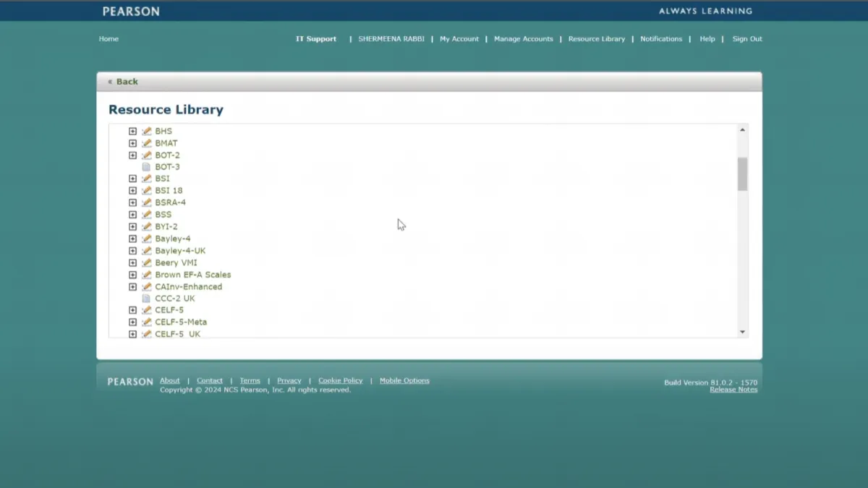Click the BSI 18 pencil folder icon
Viewport: 868px width, 488px height.
point(146,191)
